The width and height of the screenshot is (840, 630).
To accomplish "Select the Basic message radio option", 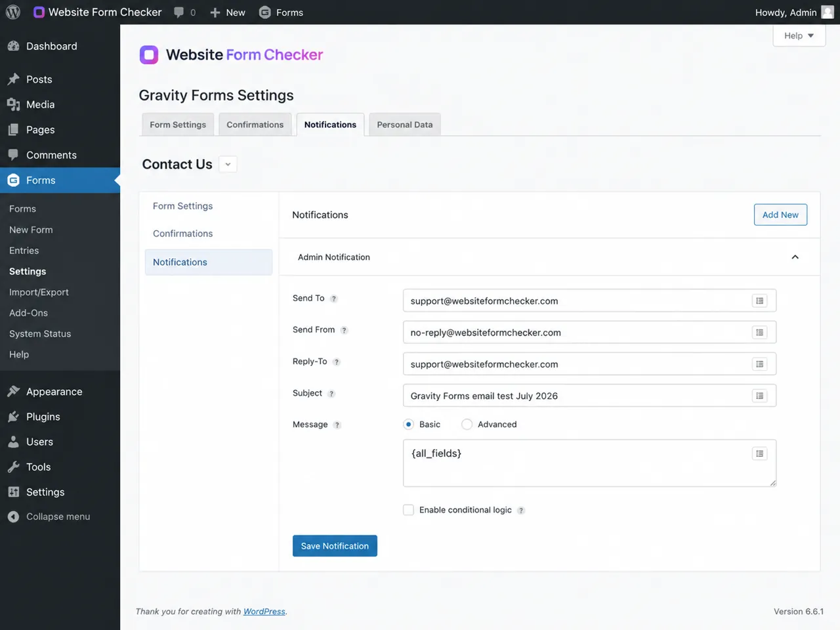I will pyautogui.click(x=408, y=425).
